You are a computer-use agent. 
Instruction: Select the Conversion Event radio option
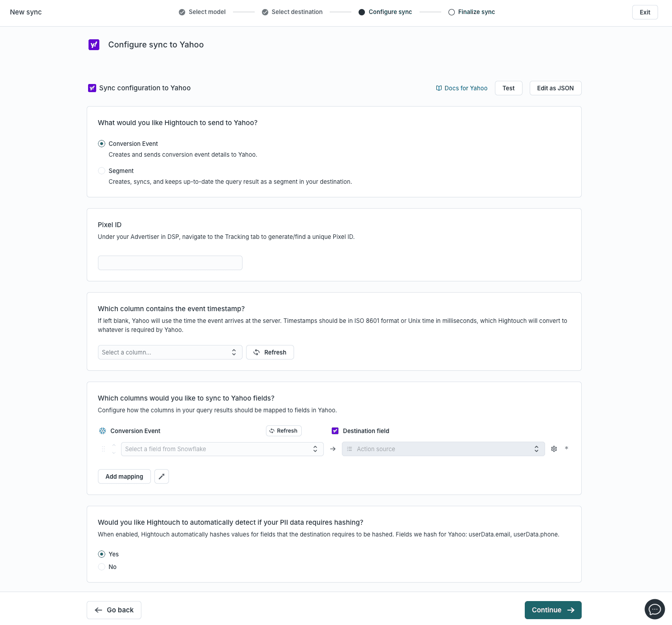coord(102,144)
